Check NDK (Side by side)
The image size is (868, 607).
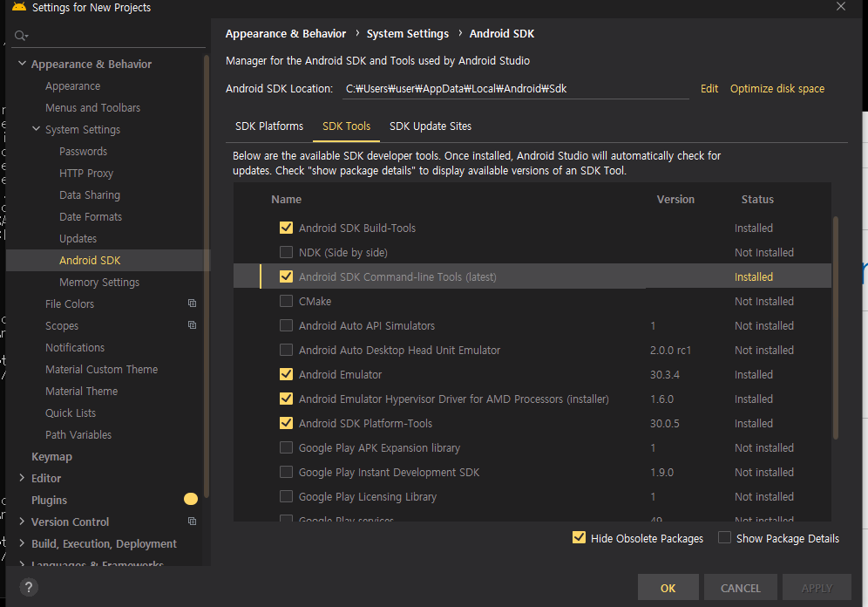(286, 252)
